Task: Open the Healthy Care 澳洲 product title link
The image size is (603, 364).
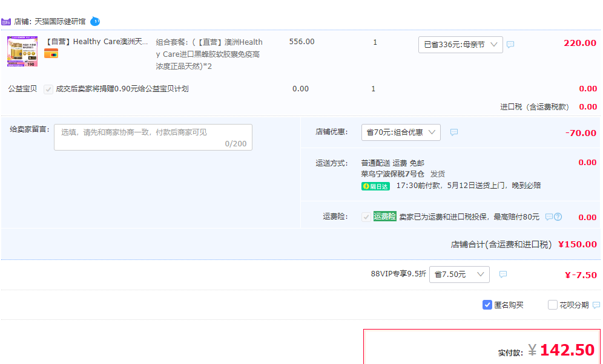Action: coord(97,42)
